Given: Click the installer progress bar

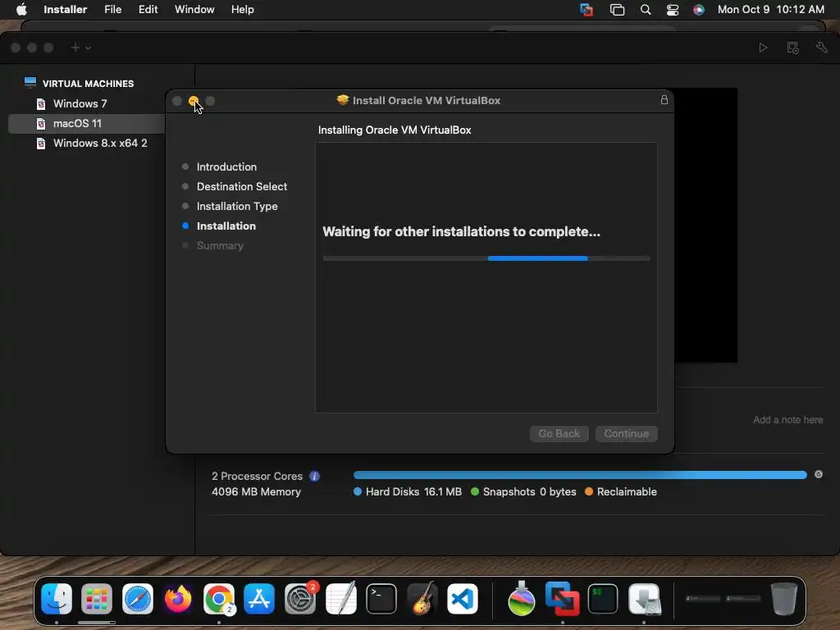Looking at the screenshot, I should [x=486, y=258].
